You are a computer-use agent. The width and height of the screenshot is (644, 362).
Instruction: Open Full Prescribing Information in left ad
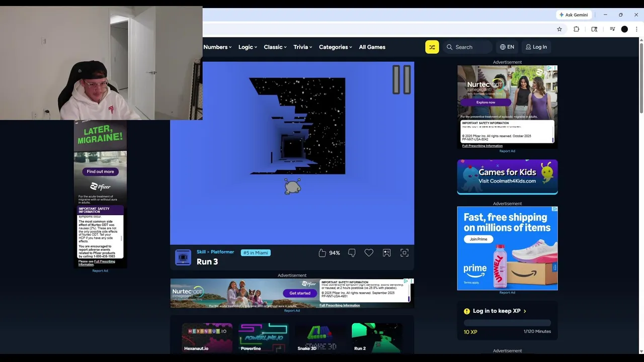click(104, 262)
